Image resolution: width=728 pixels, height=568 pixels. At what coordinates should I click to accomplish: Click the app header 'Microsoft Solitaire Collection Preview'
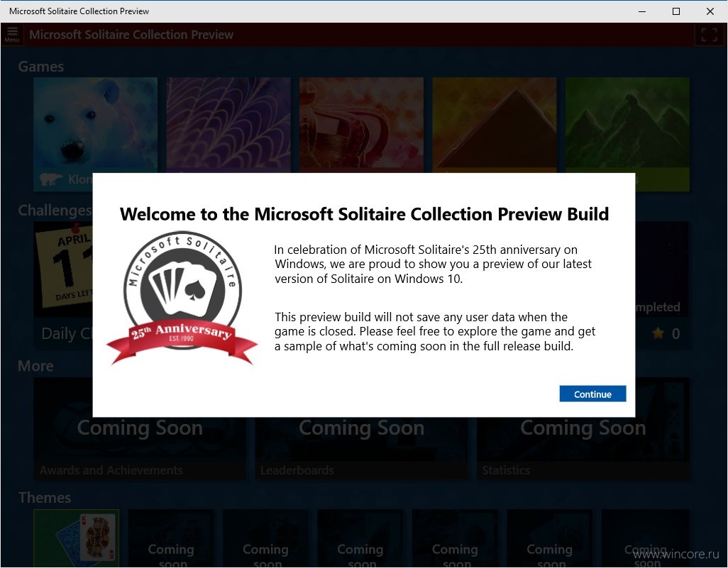(131, 35)
